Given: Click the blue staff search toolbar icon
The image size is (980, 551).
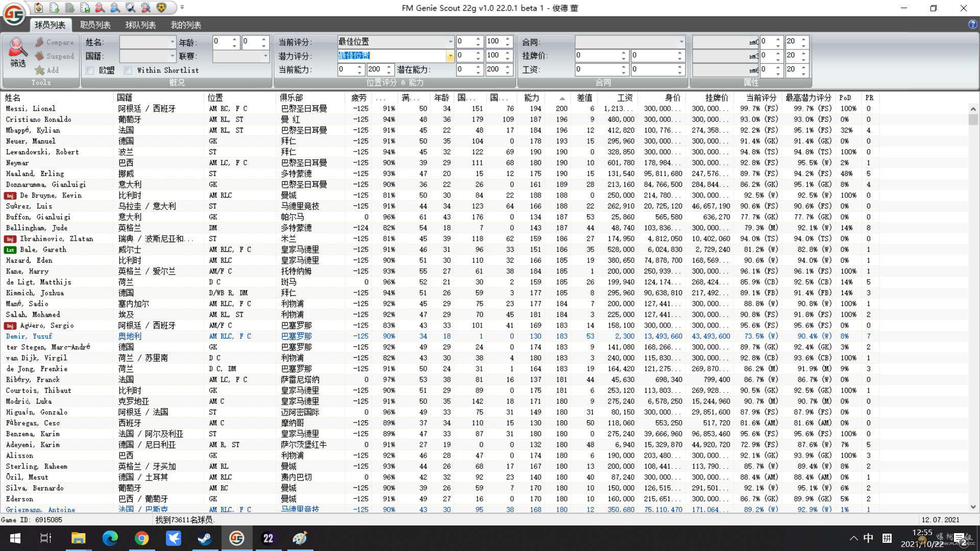Looking at the screenshot, I should pyautogui.click(x=115, y=8).
